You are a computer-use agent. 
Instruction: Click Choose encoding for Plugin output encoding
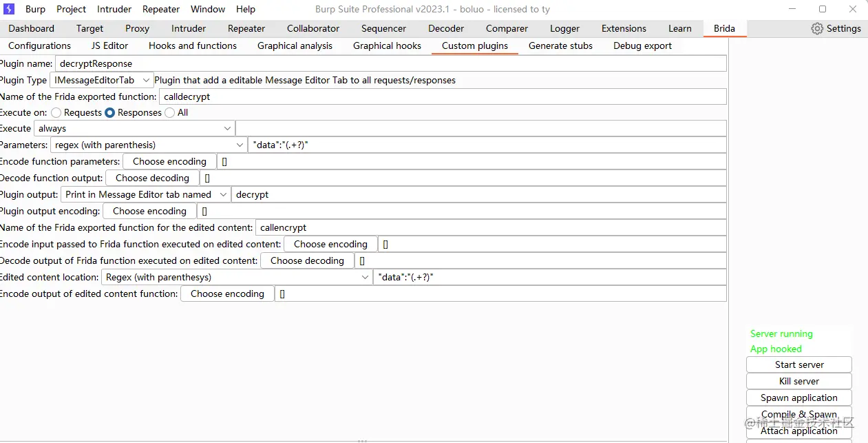tap(149, 211)
